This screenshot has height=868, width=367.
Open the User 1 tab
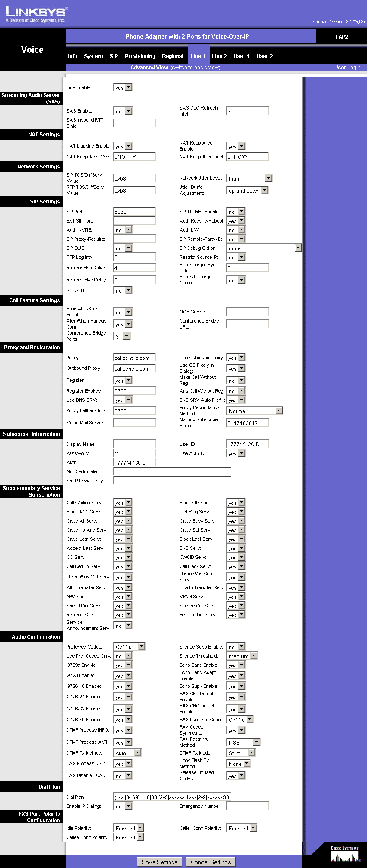[241, 56]
